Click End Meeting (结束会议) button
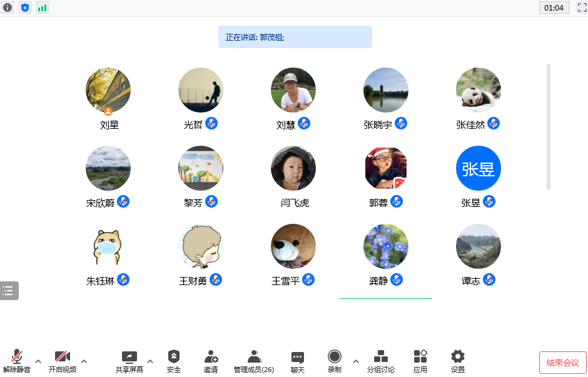The height and width of the screenshot is (377, 588). coord(562,363)
